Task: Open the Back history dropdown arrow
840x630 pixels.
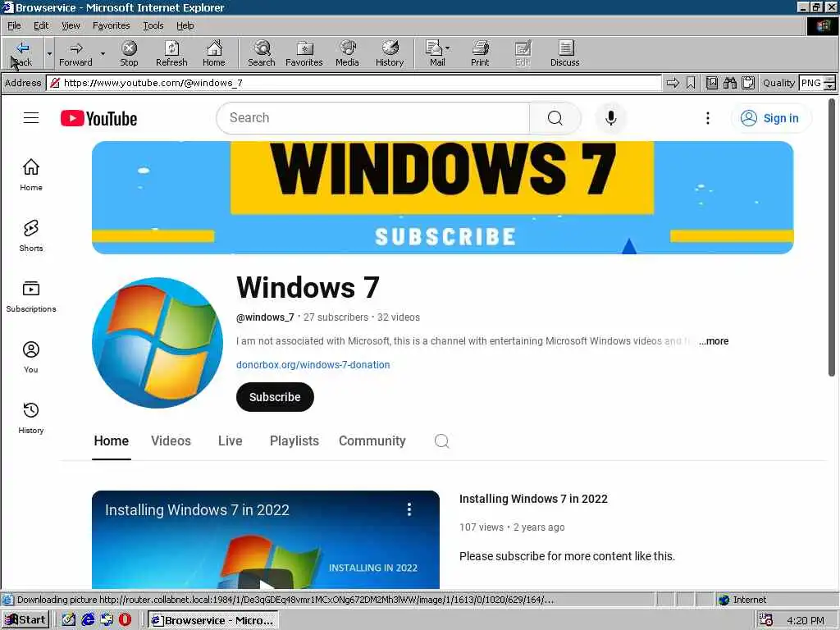Action: 49,53
